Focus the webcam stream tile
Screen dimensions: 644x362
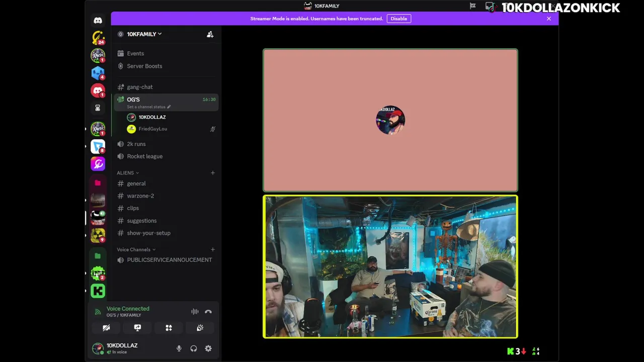390,266
